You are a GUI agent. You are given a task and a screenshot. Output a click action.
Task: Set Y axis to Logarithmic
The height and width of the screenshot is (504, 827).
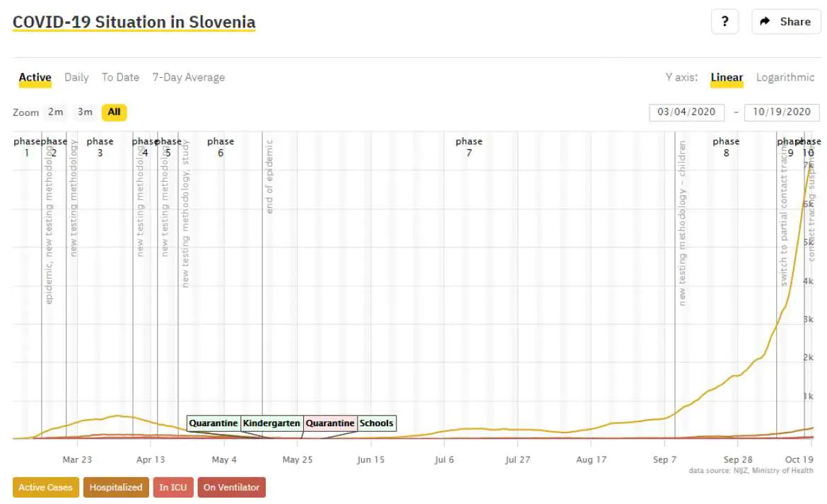(x=785, y=78)
